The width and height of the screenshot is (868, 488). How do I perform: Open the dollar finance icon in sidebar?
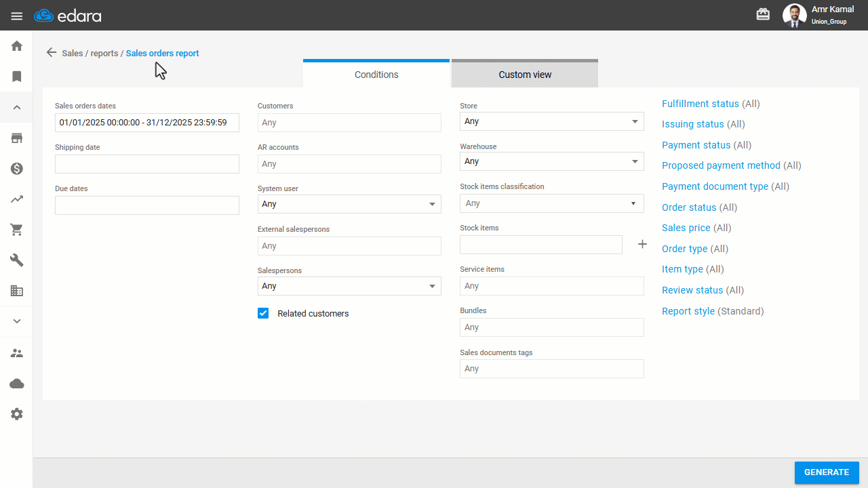point(17,169)
